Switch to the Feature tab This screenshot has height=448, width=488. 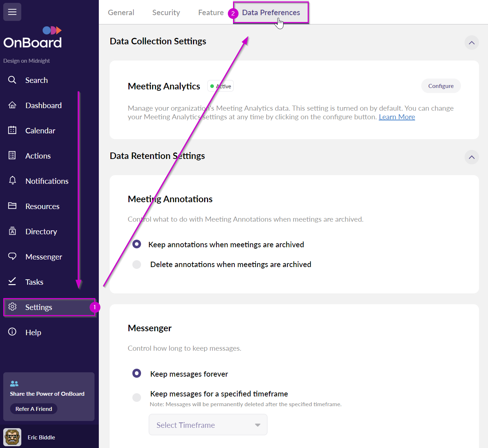[211, 13]
